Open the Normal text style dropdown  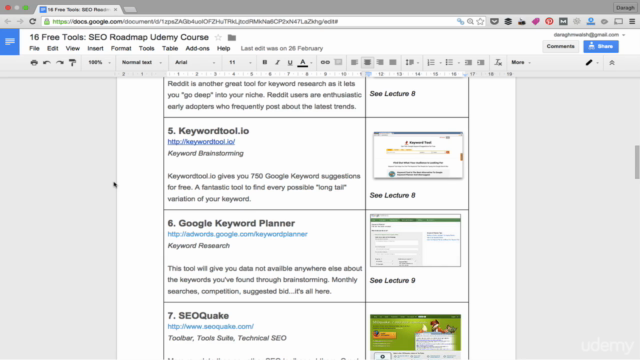coord(142,62)
